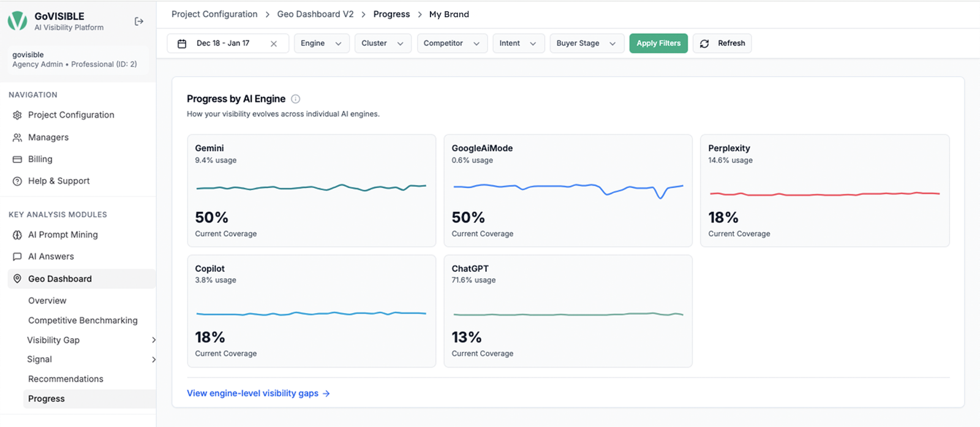Open the AI Answers module
Screen dimensions: 980x427
coord(51,257)
